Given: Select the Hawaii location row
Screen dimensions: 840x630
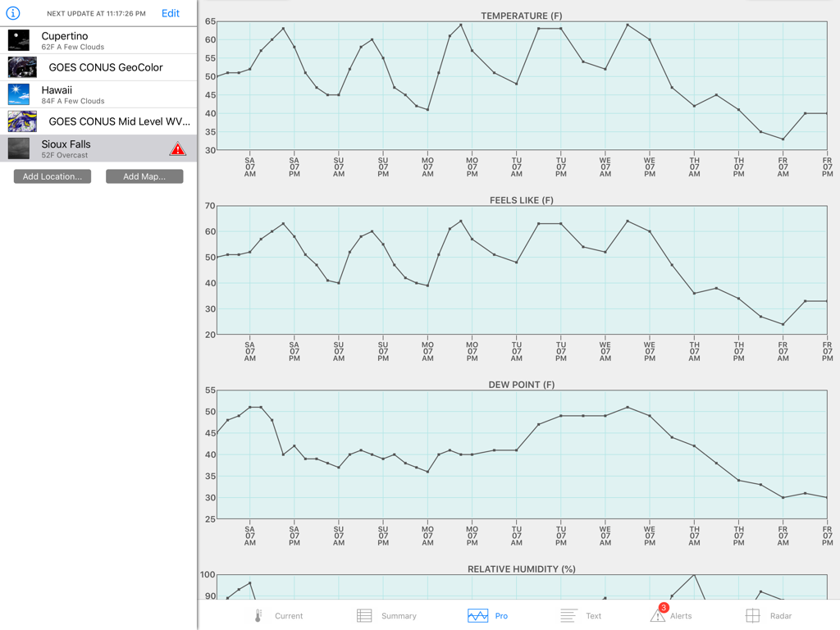Looking at the screenshot, I should pos(82,94).
